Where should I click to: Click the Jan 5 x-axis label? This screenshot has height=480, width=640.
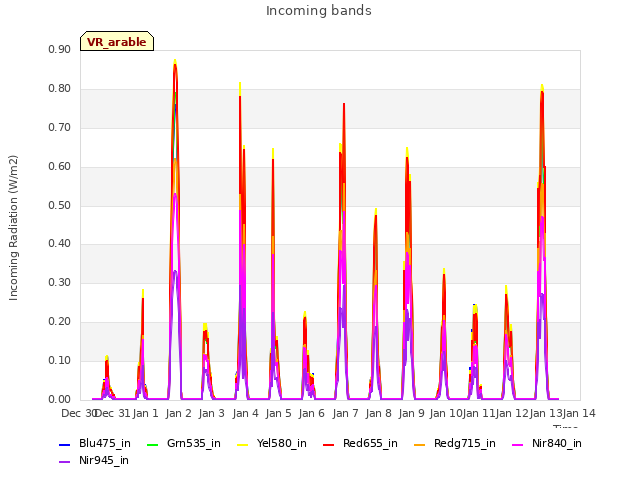[x=279, y=413]
